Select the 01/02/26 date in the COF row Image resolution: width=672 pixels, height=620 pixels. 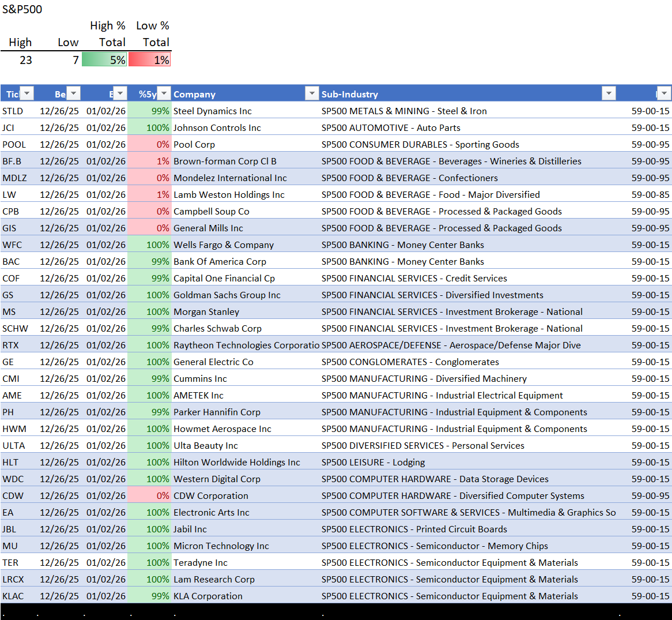106,278
